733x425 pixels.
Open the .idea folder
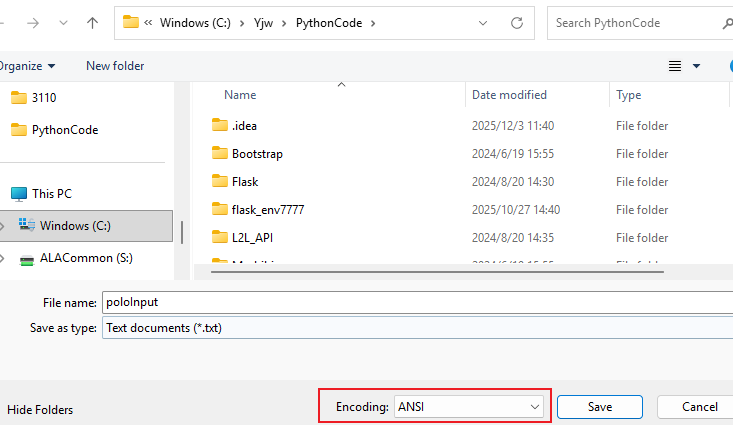(245, 126)
